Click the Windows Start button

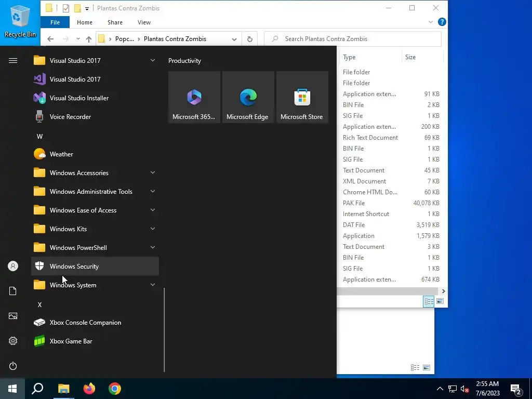pos(12,389)
